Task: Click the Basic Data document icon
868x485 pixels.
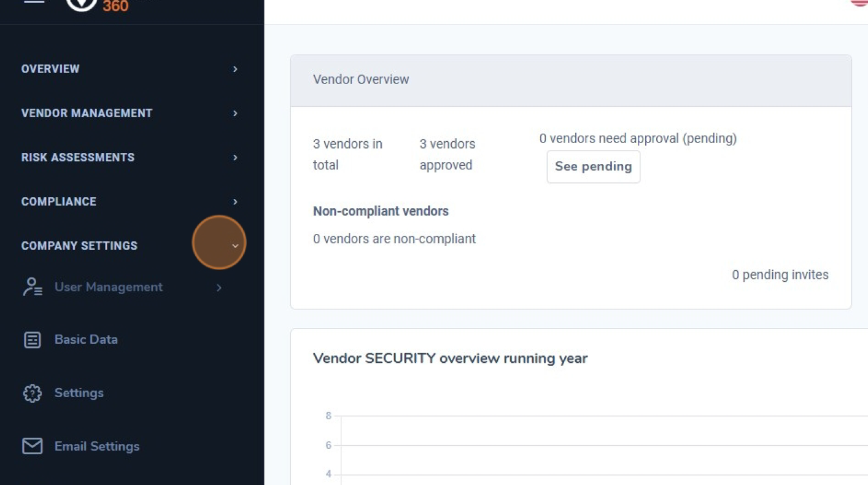Action: (32, 340)
